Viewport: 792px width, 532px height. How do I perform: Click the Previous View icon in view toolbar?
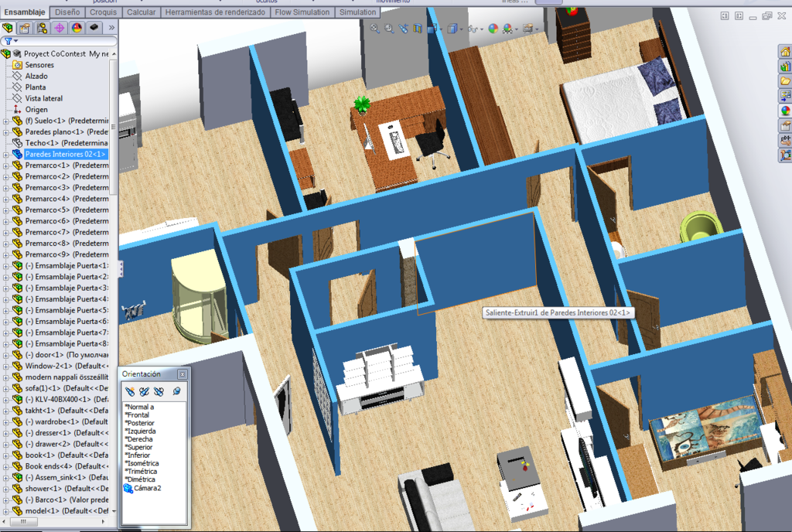tap(403, 29)
